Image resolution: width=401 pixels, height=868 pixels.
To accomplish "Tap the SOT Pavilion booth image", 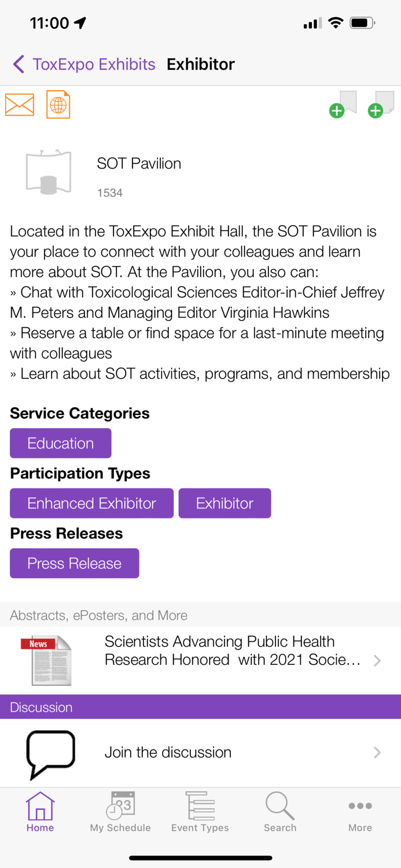I will pos(49,172).
